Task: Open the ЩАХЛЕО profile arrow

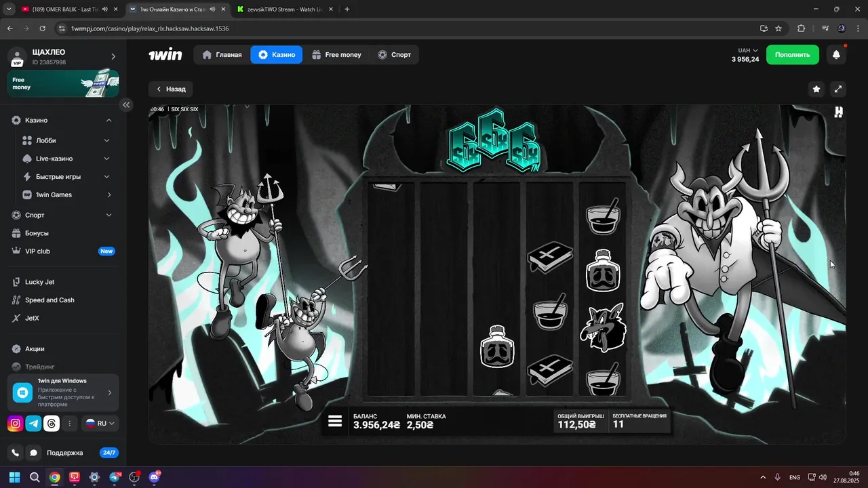Action: (x=113, y=57)
